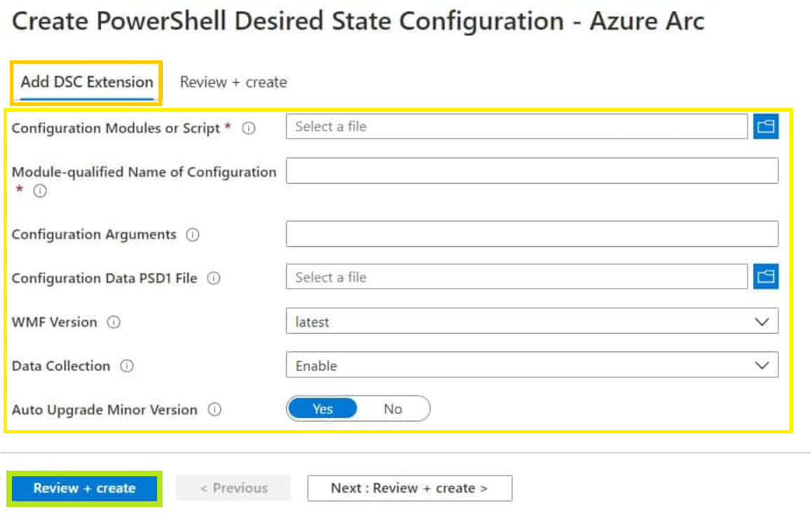Open the Data Collection dropdown
The width and height of the screenshot is (812, 519).
coord(532,365)
